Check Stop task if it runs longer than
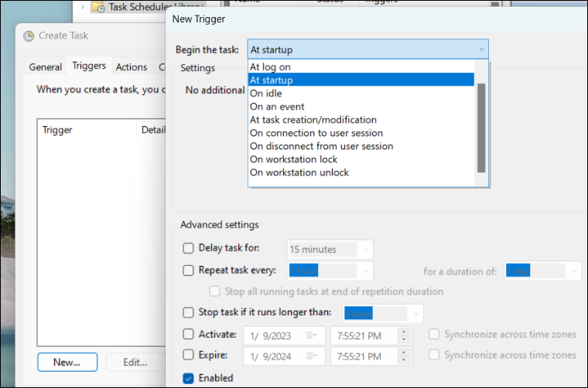588x388 pixels. tap(188, 313)
